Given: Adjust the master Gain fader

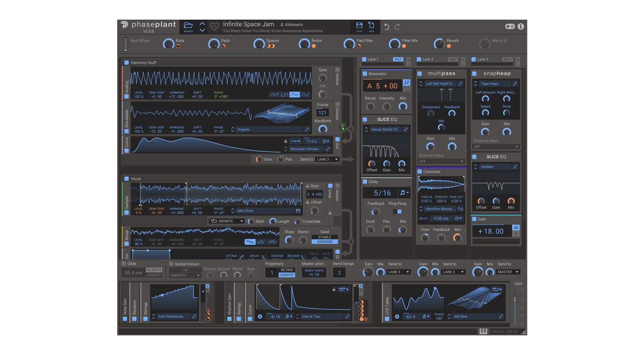Looking at the screenshot, I should [x=515, y=299].
